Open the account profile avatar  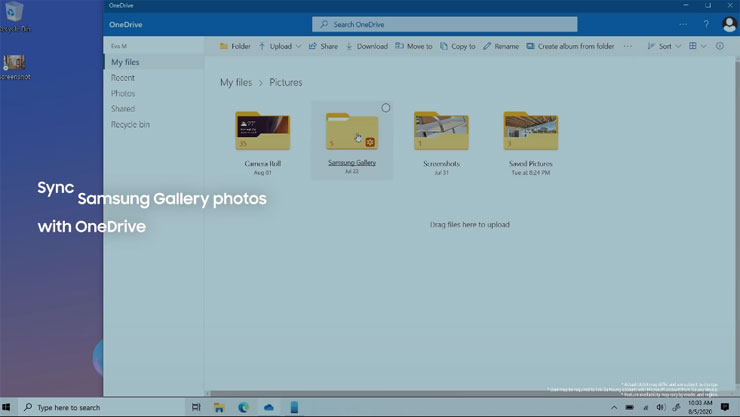(730, 24)
